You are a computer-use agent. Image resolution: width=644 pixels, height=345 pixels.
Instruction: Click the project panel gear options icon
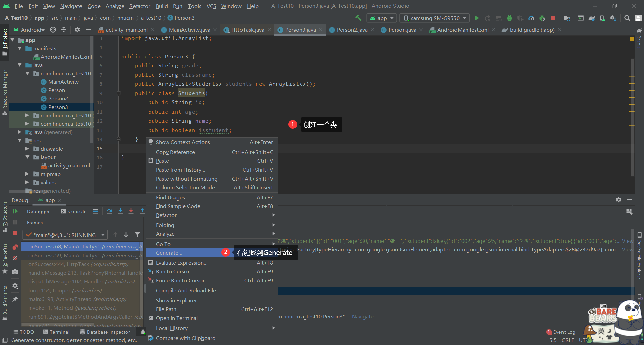tap(77, 30)
